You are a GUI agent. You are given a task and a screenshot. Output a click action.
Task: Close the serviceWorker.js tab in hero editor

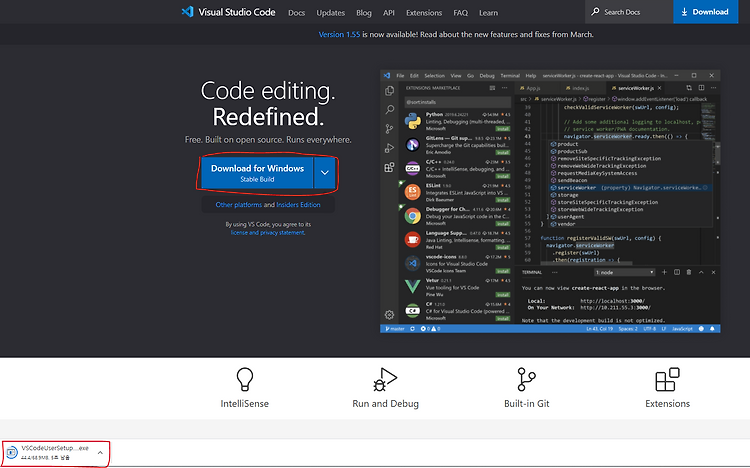(x=659, y=88)
